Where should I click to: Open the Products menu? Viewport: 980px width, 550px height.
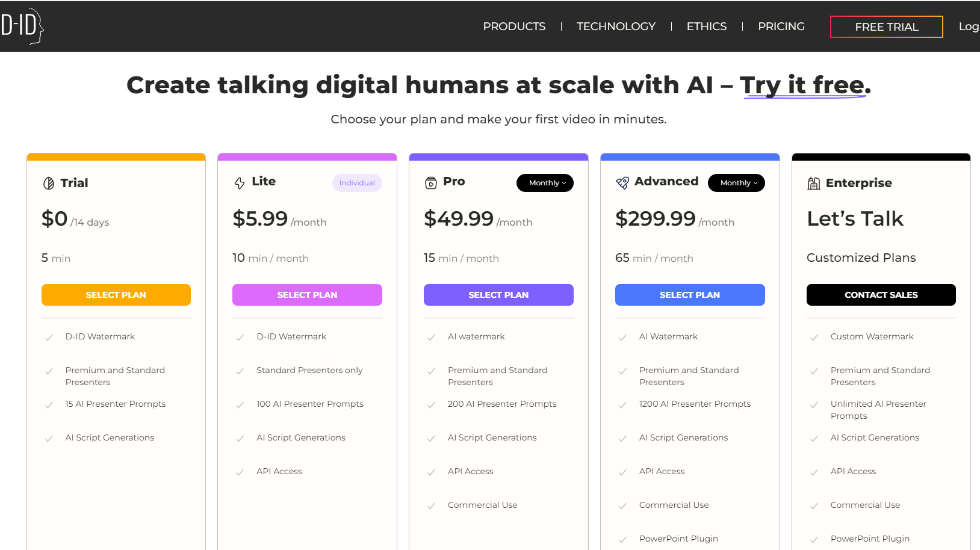514,26
